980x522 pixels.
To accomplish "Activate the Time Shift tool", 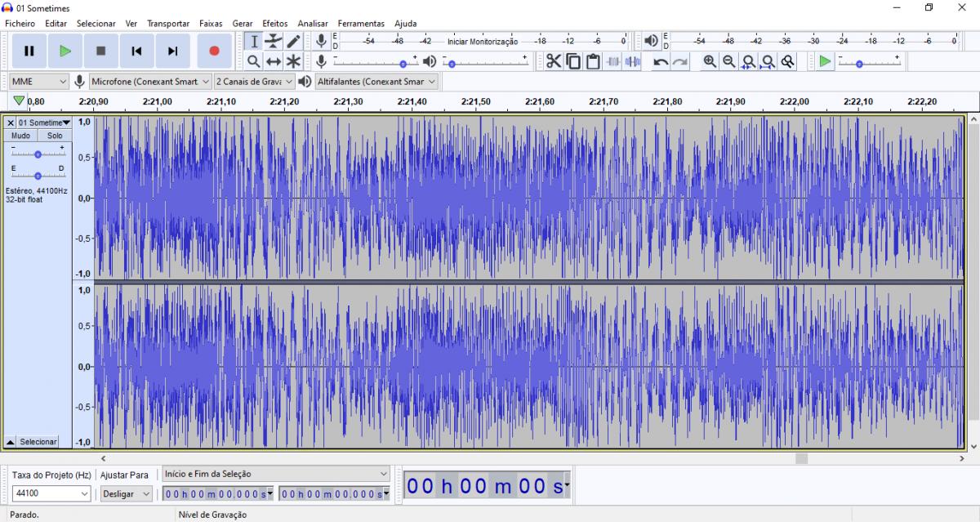I will 274,61.
